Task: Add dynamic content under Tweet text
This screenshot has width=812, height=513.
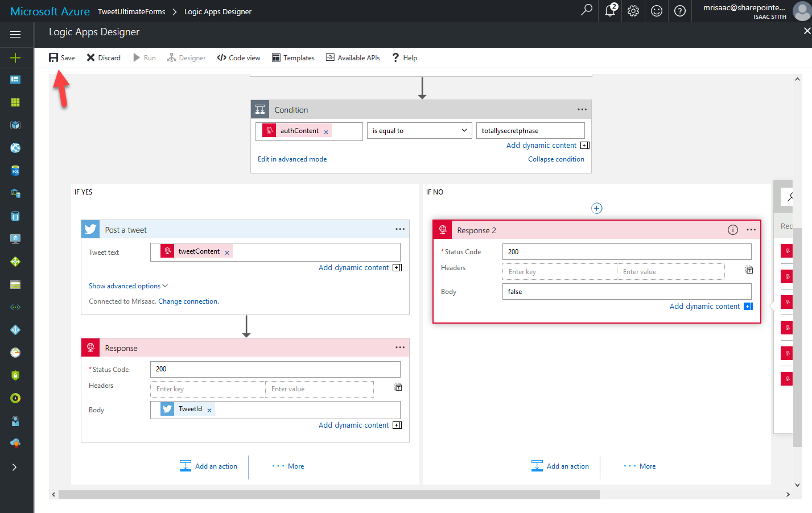Action: click(360, 268)
